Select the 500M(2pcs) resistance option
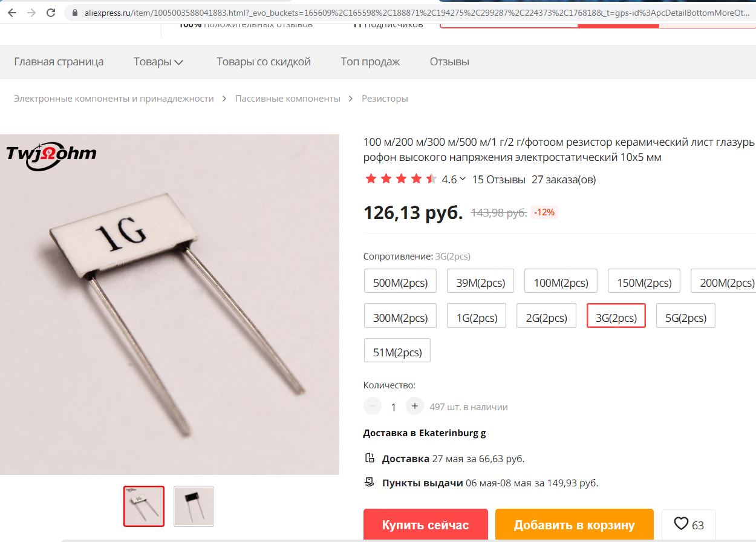 click(x=400, y=282)
